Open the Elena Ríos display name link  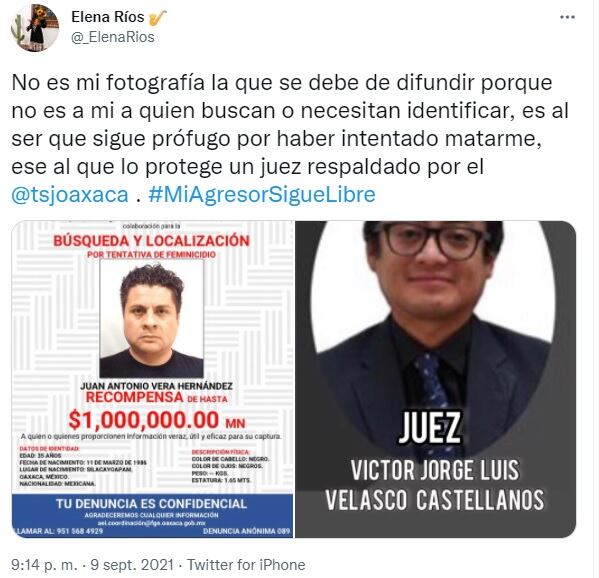pyautogui.click(x=108, y=17)
